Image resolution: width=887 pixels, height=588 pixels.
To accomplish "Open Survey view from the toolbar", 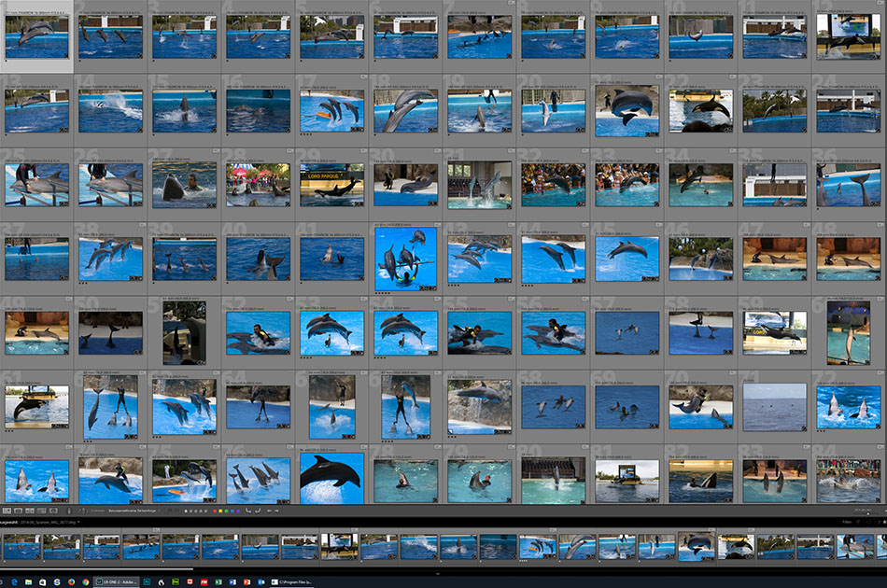I will 41,511.
